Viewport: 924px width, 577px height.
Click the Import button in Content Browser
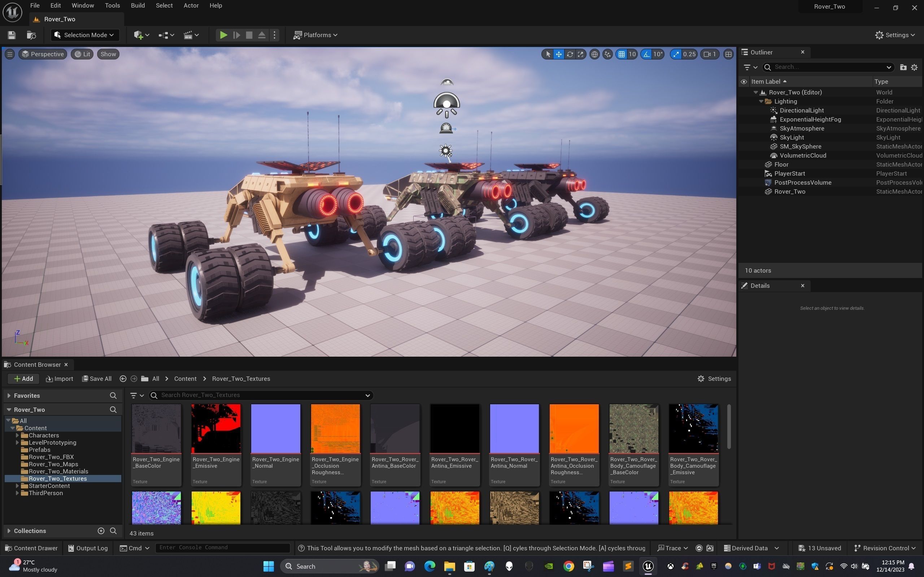point(59,379)
